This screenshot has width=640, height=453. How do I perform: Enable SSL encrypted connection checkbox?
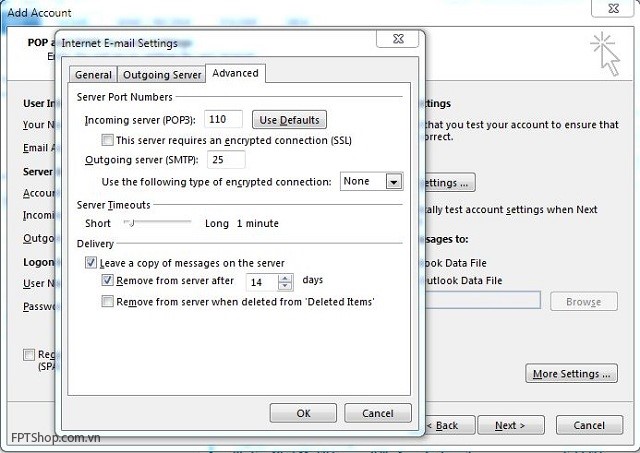pos(108,141)
